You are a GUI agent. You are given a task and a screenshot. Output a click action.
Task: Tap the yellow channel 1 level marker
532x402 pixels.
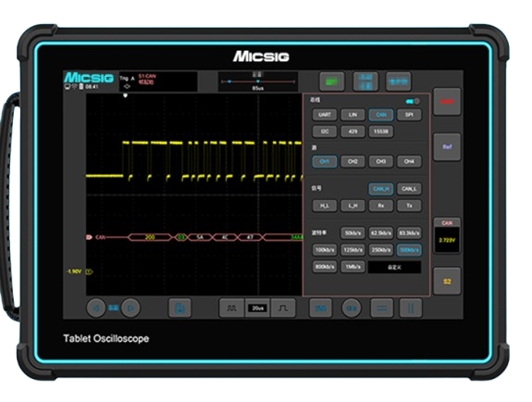pos(89,271)
